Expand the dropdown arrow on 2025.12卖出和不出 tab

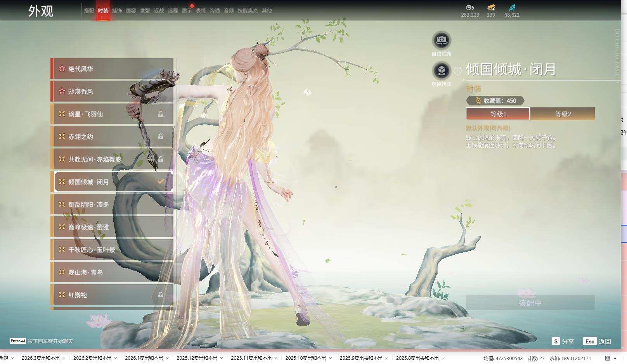point(222,358)
